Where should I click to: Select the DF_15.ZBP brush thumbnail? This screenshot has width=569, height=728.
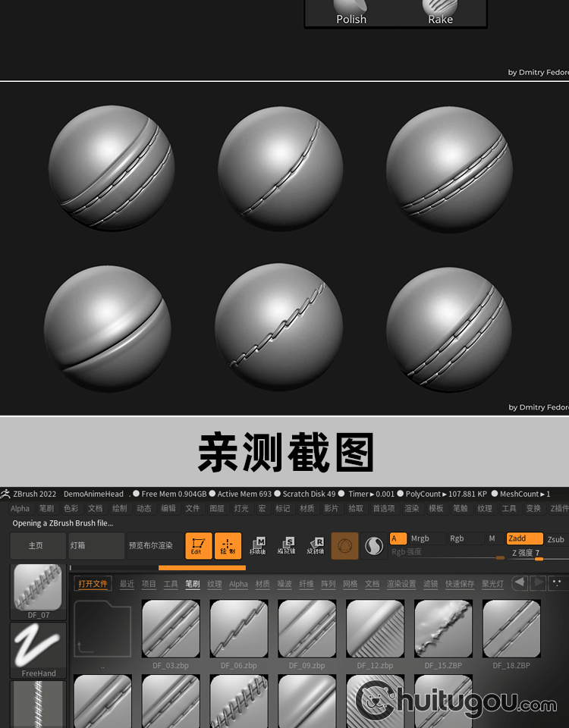(443, 629)
